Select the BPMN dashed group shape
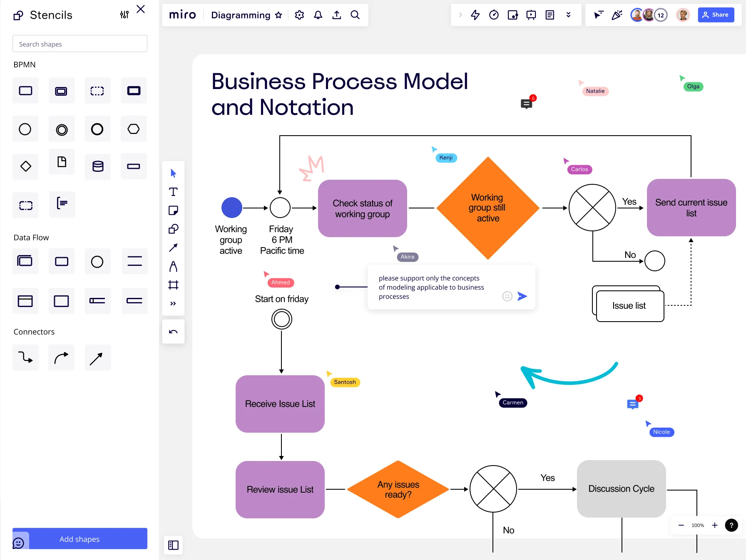This screenshot has height=560, width=746. point(25,205)
